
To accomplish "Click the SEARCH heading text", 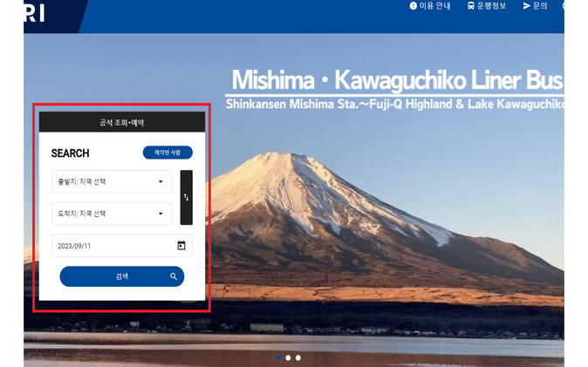I will tap(70, 153).
